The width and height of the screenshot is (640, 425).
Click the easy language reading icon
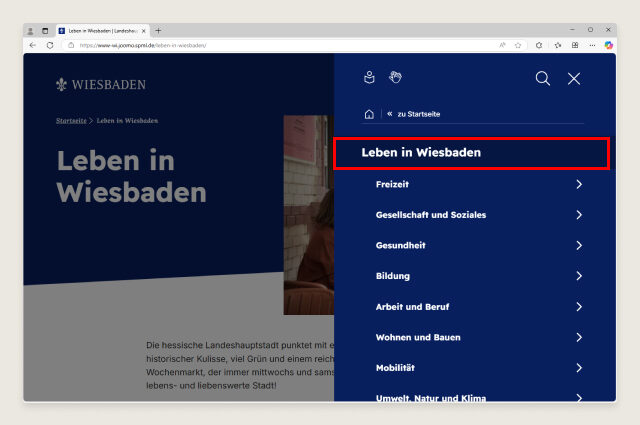coord(369,77)
